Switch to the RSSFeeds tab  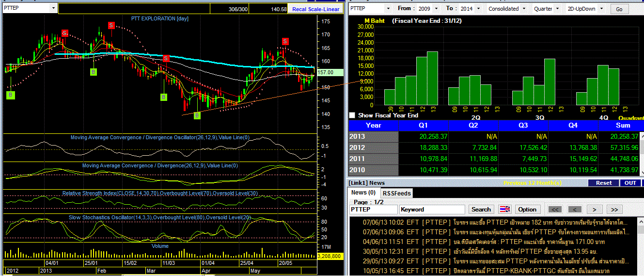[396, 193]
